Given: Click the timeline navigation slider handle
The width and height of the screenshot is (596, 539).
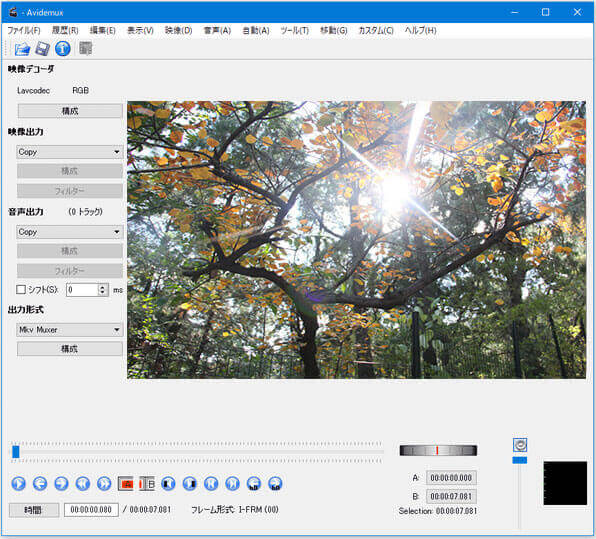Looking at the screenshot, I should [x=16, y=452].
